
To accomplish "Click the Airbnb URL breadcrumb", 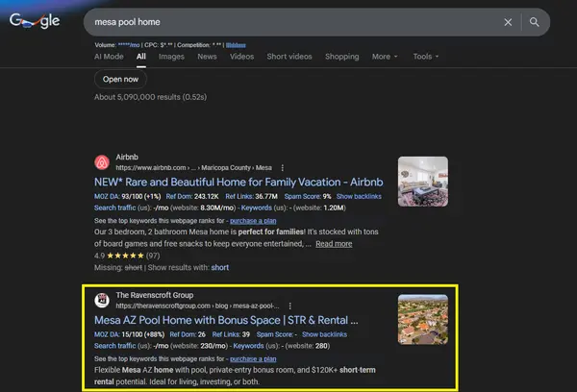I will coord(193,168).
